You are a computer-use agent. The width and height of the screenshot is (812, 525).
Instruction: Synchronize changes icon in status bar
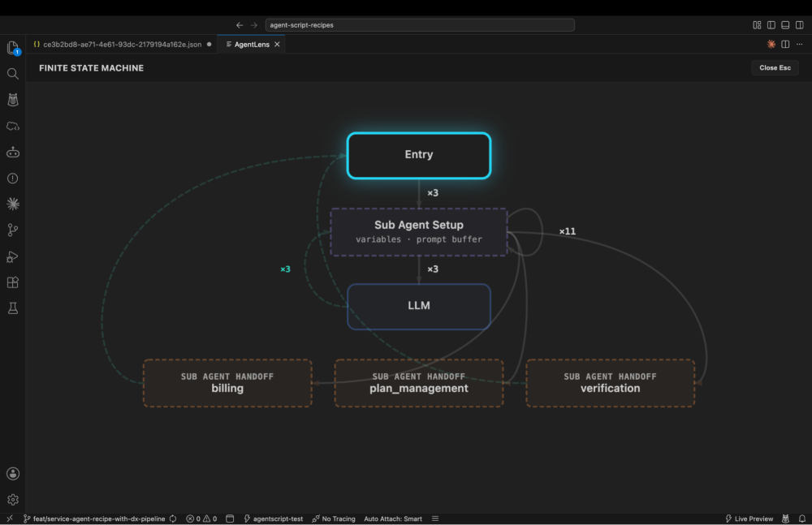pos(173,519)
